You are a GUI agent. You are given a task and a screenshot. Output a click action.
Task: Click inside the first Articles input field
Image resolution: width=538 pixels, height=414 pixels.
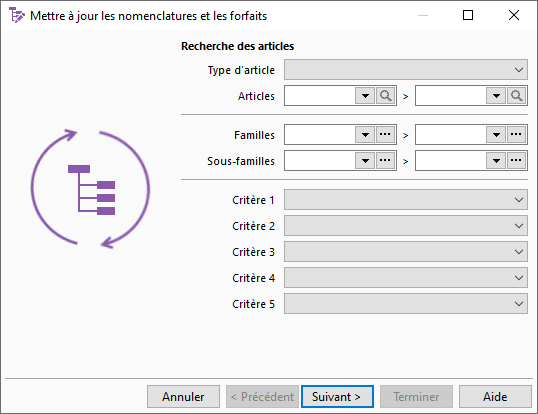pyautogui.click(x=319, y=96)
